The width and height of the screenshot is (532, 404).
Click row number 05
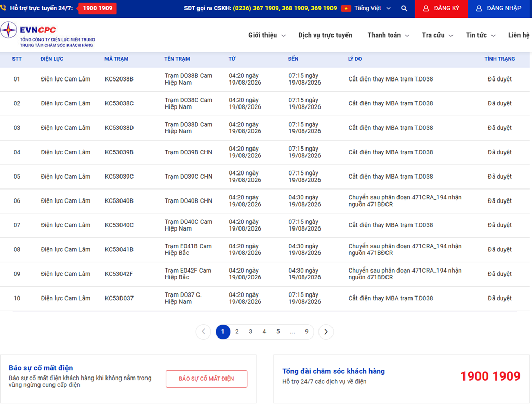[17, 177]
